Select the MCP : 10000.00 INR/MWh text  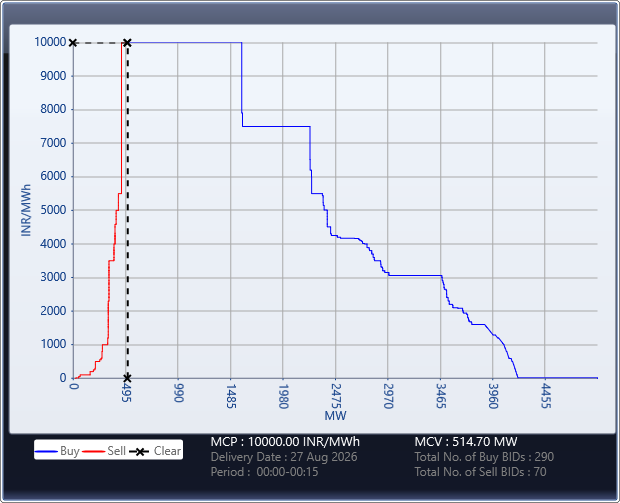tap(285, 441)
